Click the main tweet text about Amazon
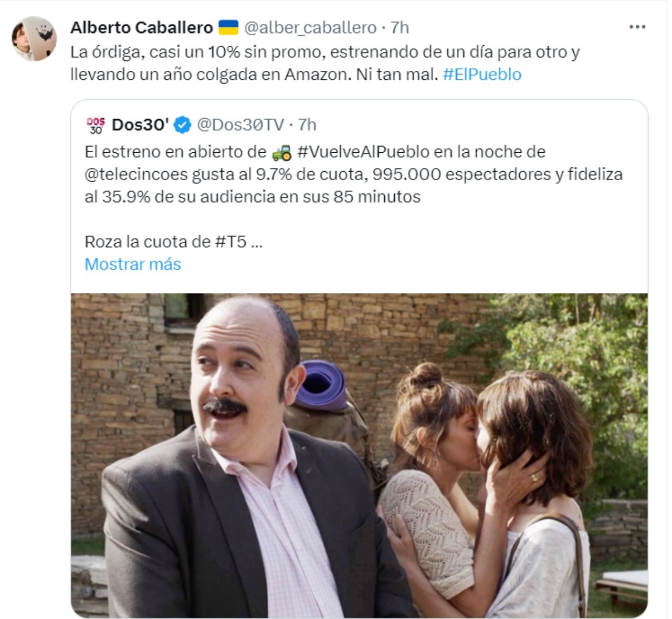Viewport: 672px width, 619px height. [325, 63]
